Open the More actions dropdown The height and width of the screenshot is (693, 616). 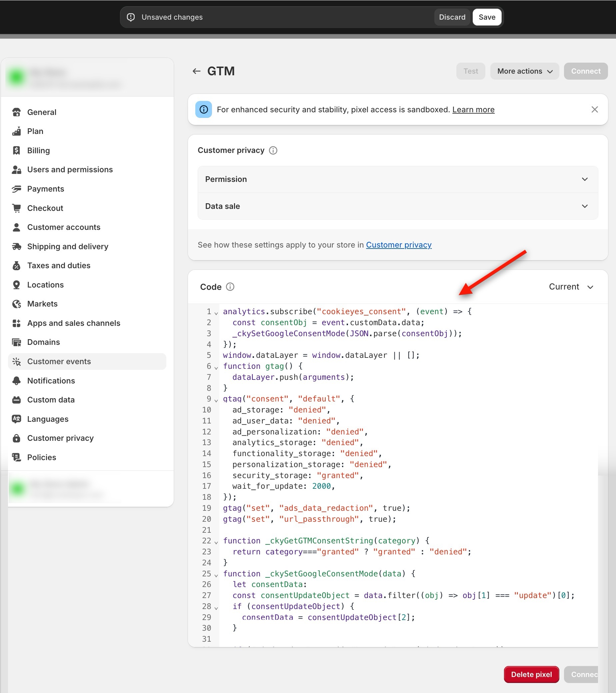pyautogui.click(x=524, y=71)
